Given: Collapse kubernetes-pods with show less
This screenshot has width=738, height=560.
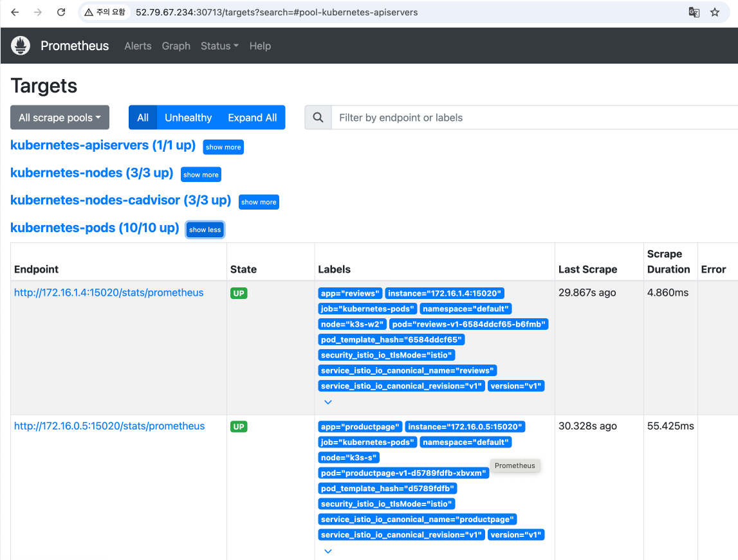Looking at the screenshot, I should tap(205, 230).
